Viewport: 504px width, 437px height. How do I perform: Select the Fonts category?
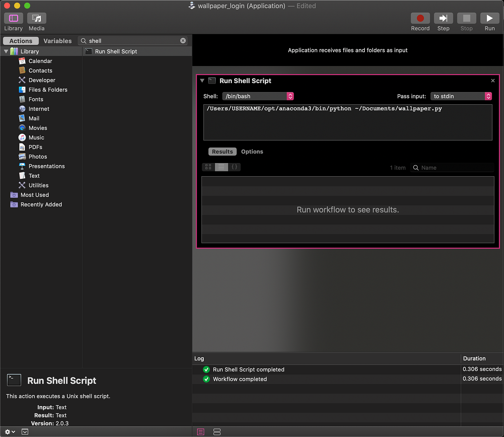(36, 99)
